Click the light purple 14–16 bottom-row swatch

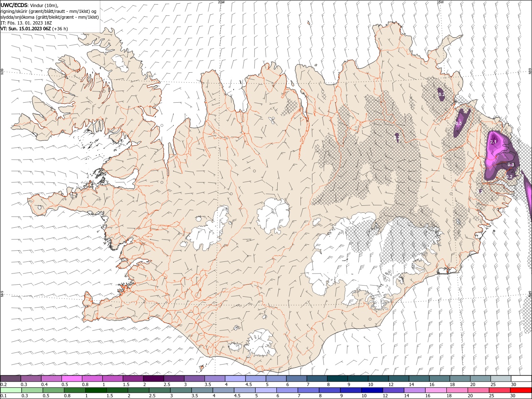click(x=414, y=390)
